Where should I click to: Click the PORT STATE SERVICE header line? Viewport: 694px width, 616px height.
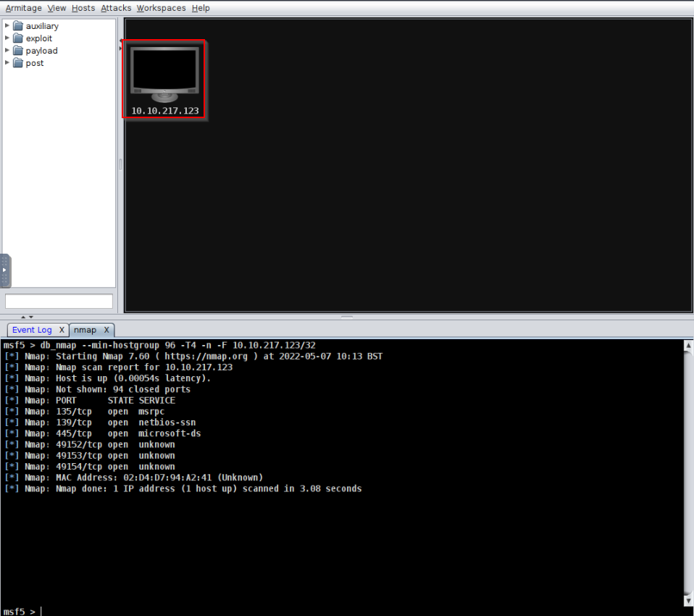click(x=90, y=400)
